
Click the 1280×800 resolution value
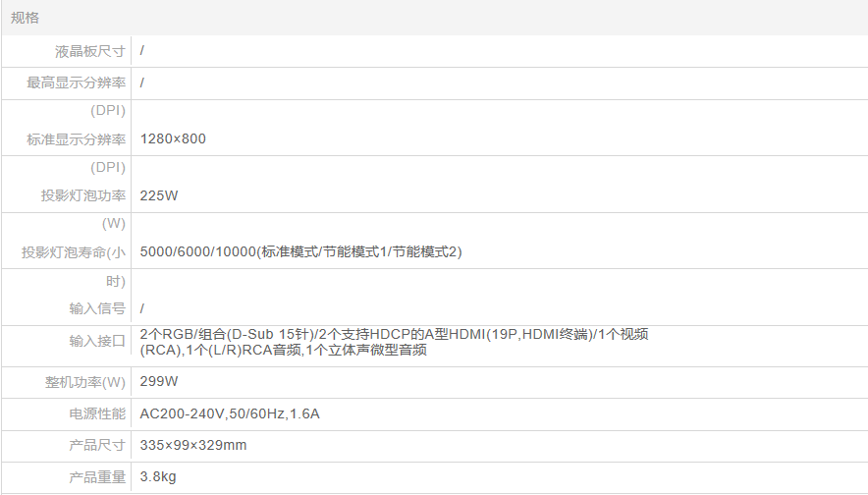pyautogui.click(x=173, y=139)
